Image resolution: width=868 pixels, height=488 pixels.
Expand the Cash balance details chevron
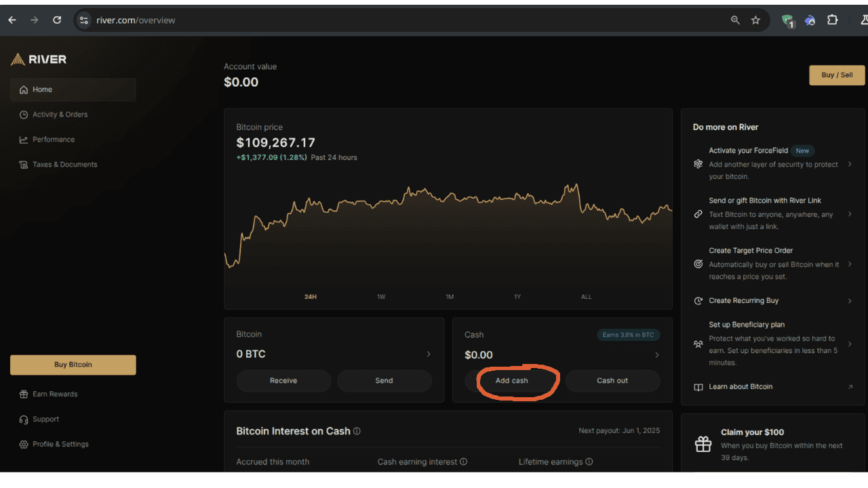click(x=656, y=354)
